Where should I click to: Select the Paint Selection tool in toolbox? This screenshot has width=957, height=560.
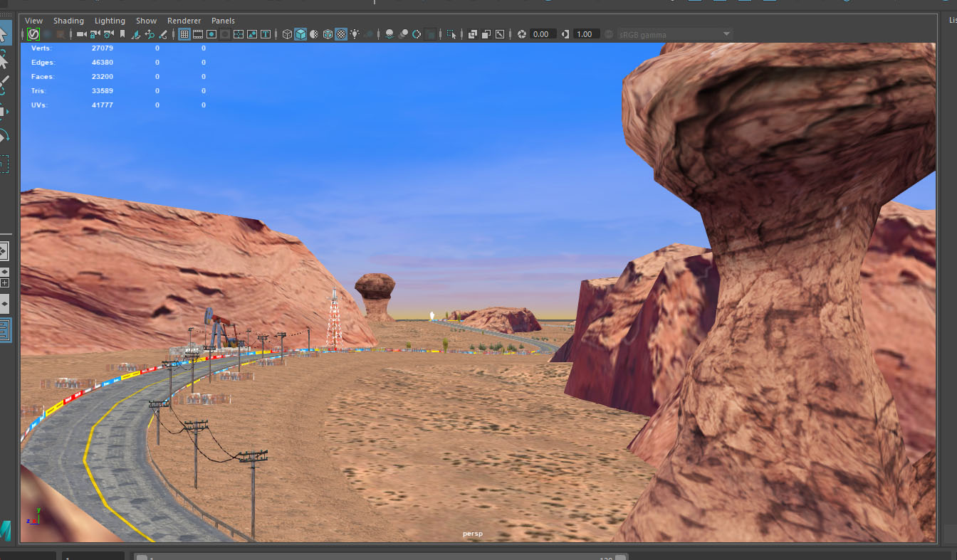click(x=4, y=85)
